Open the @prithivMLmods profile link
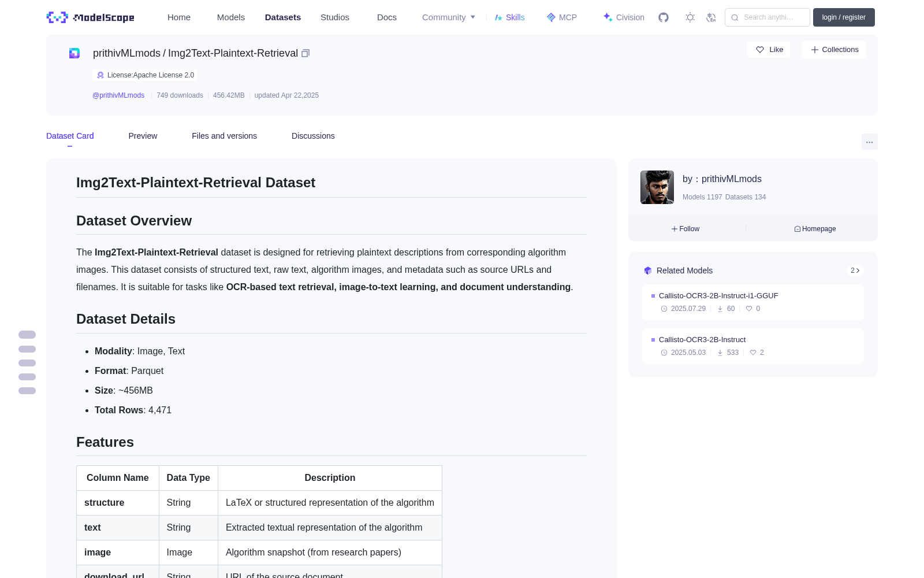 tap(118, 95)
